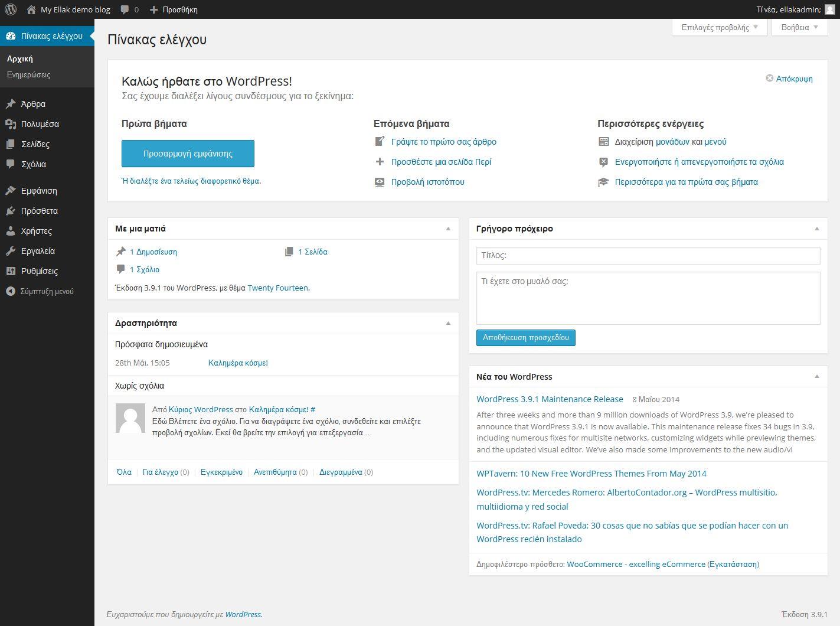The height and width of the screenshot is (626, 840).
Task: Collapse the Δραστηριότητα widget
Action: [x=448, y=323]
